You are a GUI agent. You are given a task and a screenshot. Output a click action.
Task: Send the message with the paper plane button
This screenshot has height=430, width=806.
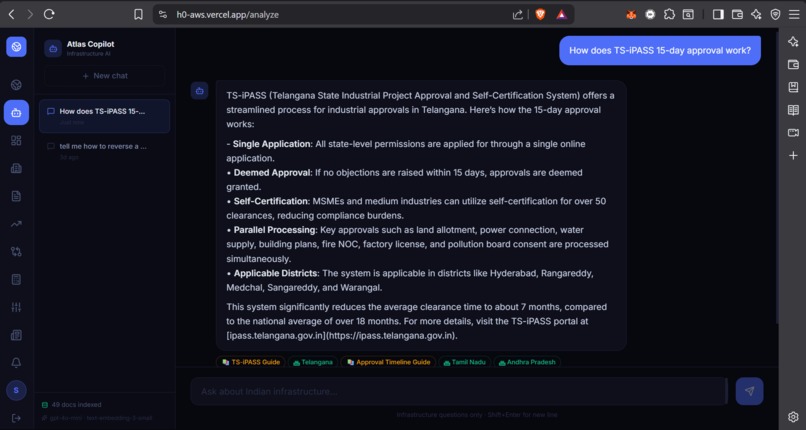(x=749, y=391)
